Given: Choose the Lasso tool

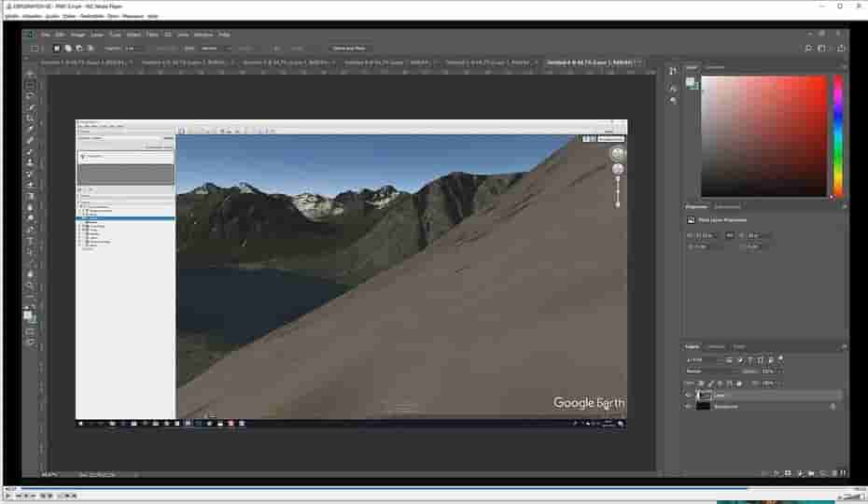Looking at the screenshot, I should (x=30, y=95).
